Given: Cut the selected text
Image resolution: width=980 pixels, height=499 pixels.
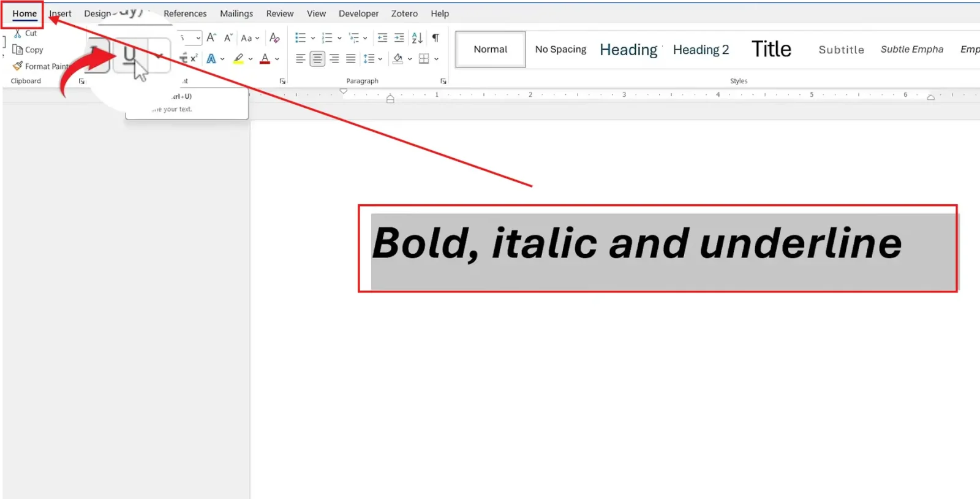Looking at the screenshot, I should coord(26,33).
